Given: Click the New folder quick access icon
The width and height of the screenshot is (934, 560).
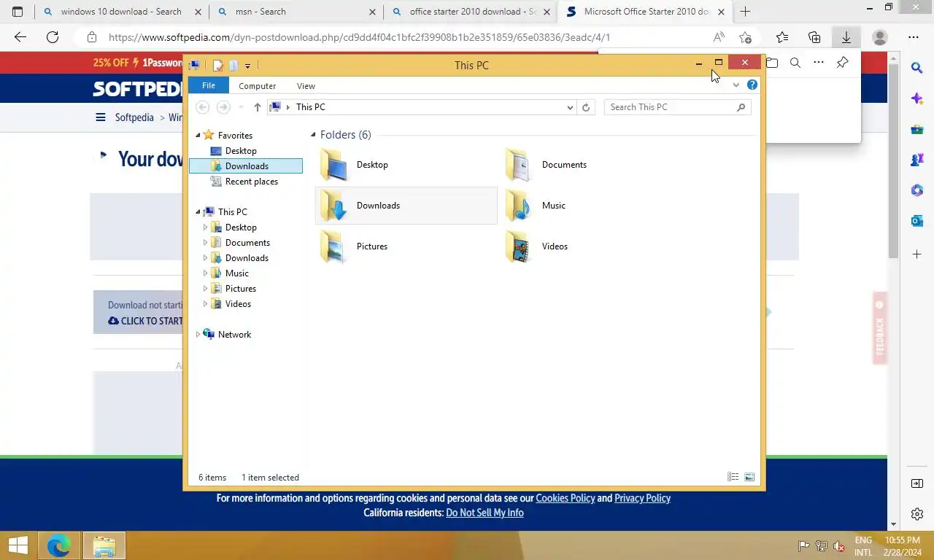Looking at the screenshot, I should click(x=233, y=66).
